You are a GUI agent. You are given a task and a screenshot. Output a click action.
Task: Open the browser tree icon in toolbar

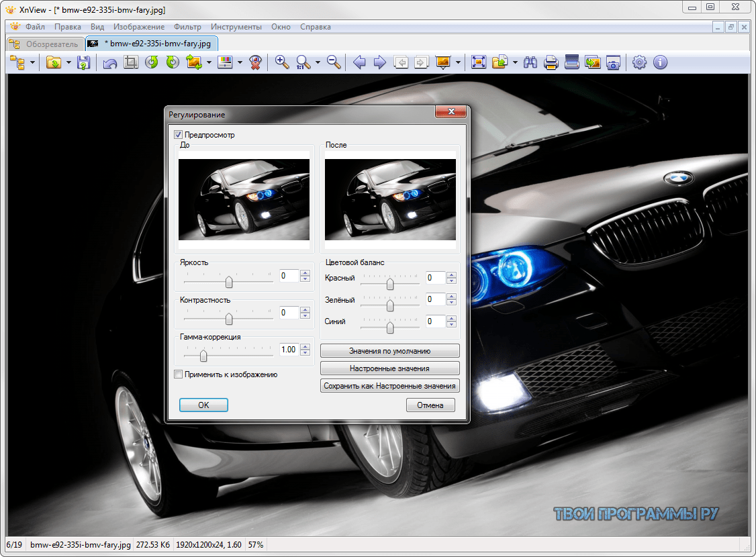click(x=18, y=62)
